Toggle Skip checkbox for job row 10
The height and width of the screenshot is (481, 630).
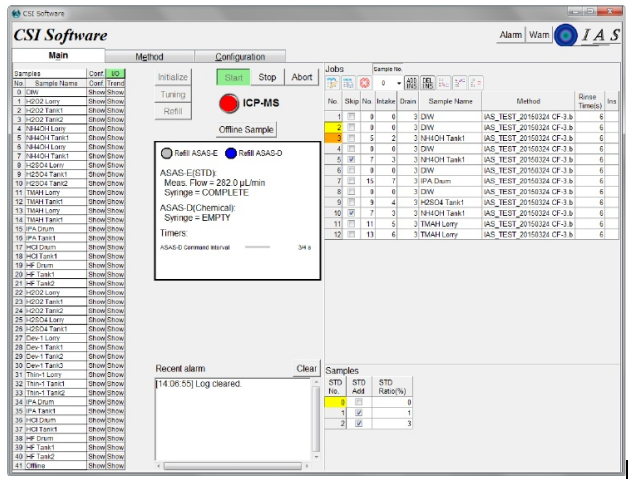click(x=351, y=212)
